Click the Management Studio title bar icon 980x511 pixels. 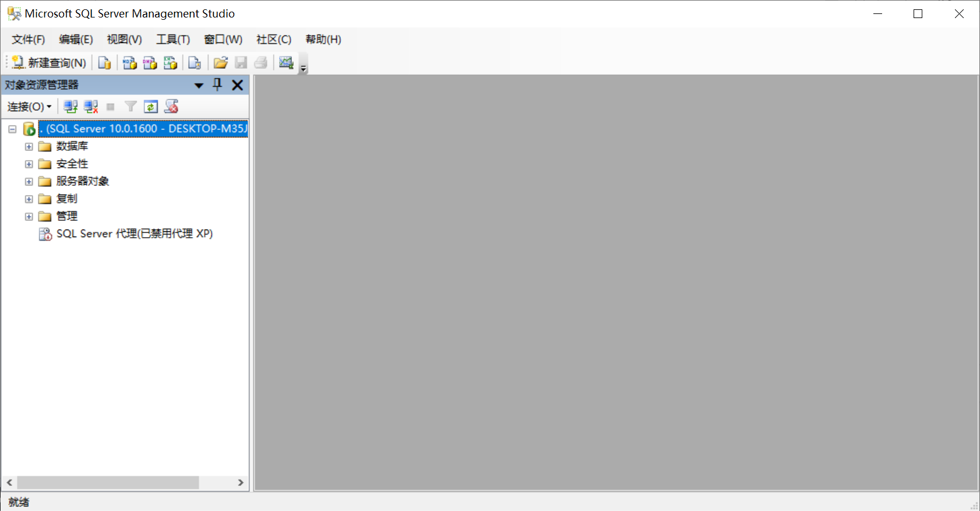click(x=14, y=13)
